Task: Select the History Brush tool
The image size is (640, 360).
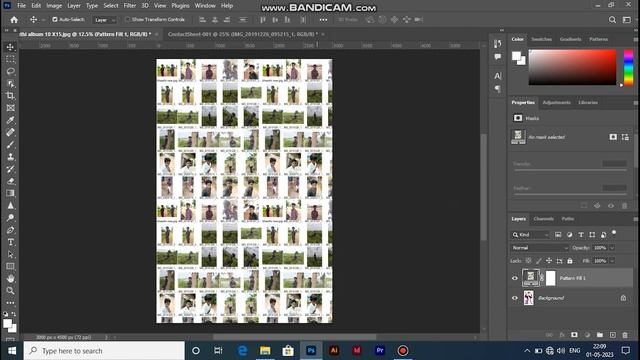Action: pyautogui.click(x=11, y=169)
